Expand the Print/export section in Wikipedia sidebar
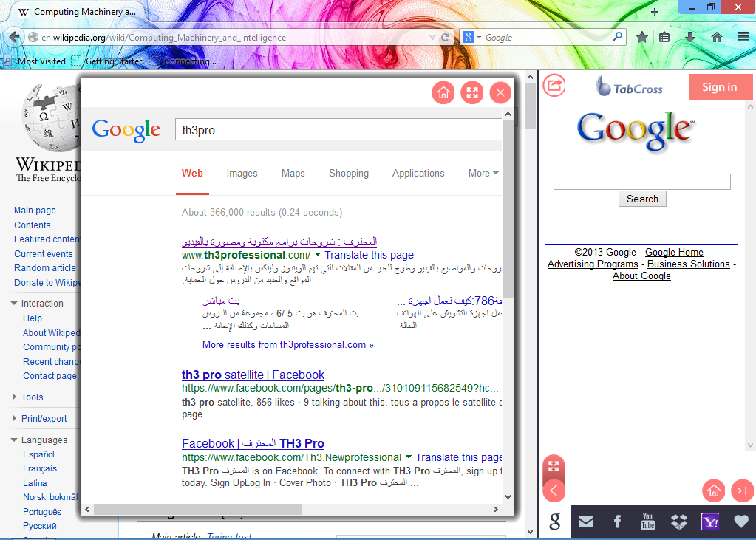Screen dimensions: 756x540 (x=15, y=419)
